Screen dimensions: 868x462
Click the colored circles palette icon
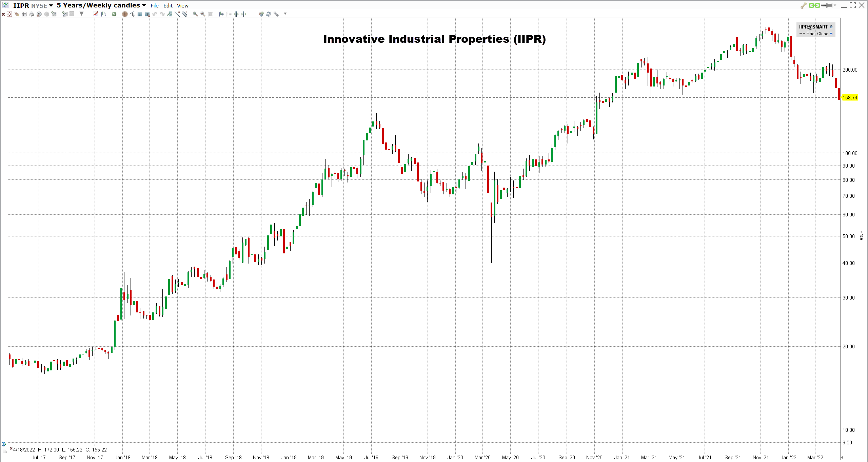tap(261, 14)
